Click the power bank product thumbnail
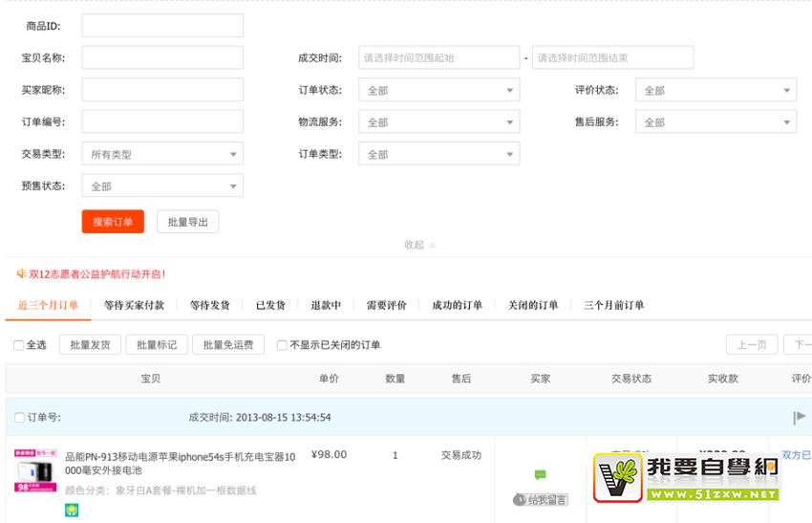 pyautogui.click(x=35, y=470)
